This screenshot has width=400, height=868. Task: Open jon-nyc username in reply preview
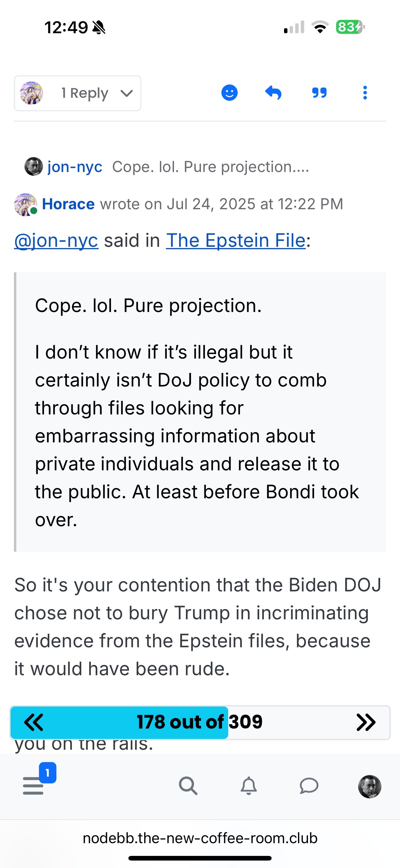[x=75, y=167]
